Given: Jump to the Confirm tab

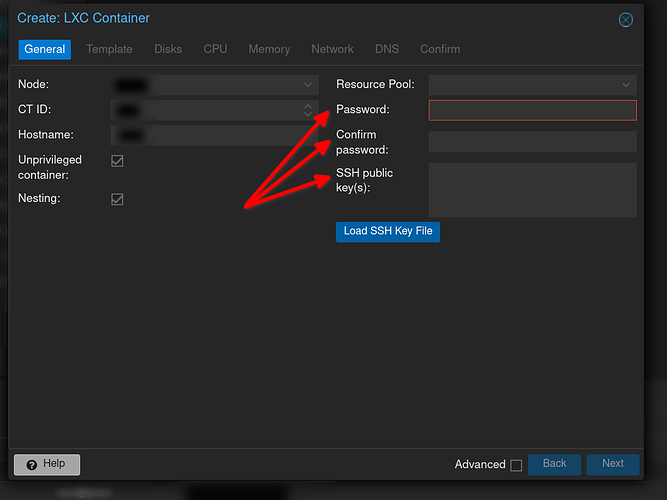Looking at the screenshot, I should tap(440, 49).
